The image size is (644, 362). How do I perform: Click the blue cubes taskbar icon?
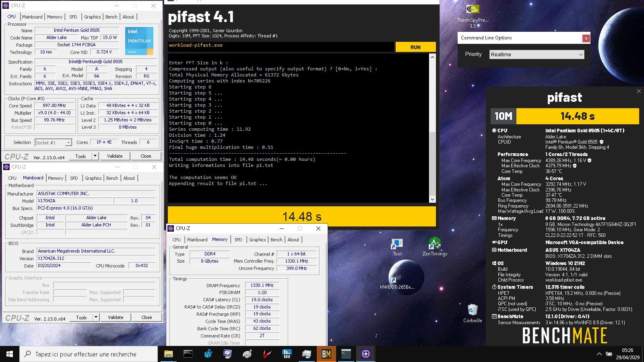(x=208, y=354)
